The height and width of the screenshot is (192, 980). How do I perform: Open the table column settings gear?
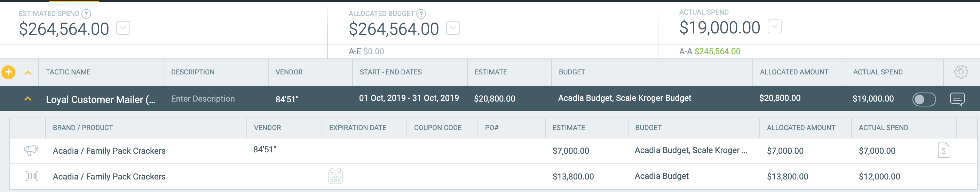pos(961,72)
